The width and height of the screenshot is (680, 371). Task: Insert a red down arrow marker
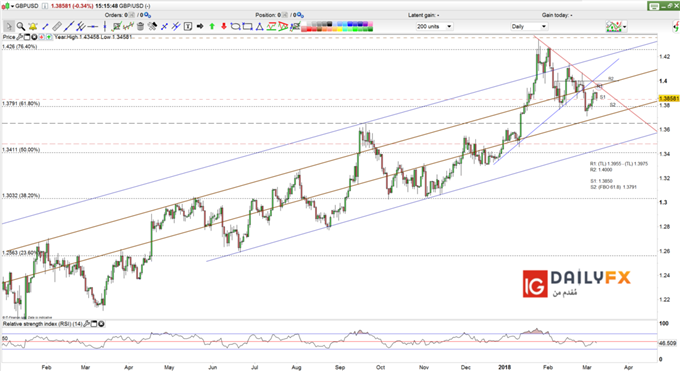point(224,26)
